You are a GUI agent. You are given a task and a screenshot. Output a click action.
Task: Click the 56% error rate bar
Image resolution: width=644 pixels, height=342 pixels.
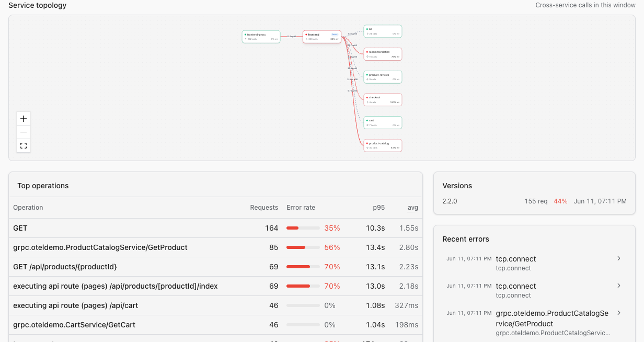pos(303,247)
